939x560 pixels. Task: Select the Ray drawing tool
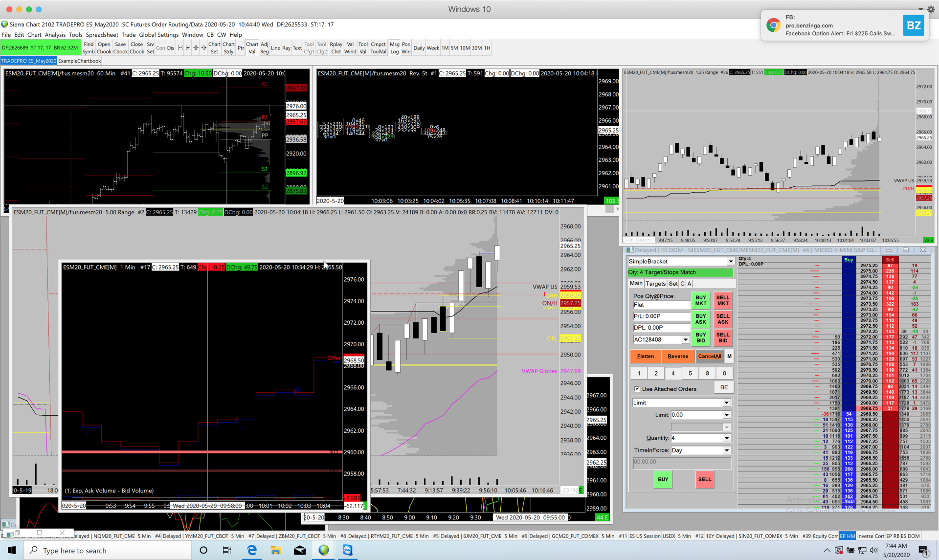click(x=286, y=48)
